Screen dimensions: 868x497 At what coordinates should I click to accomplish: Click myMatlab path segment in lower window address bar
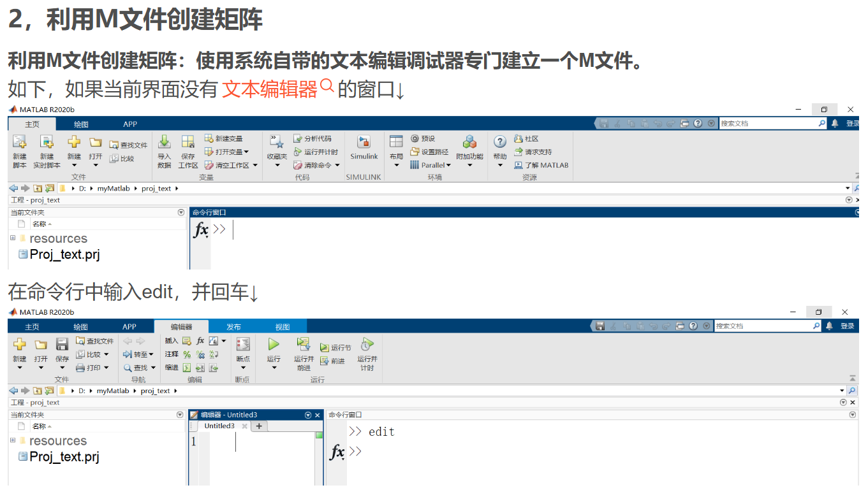(113, 391)
